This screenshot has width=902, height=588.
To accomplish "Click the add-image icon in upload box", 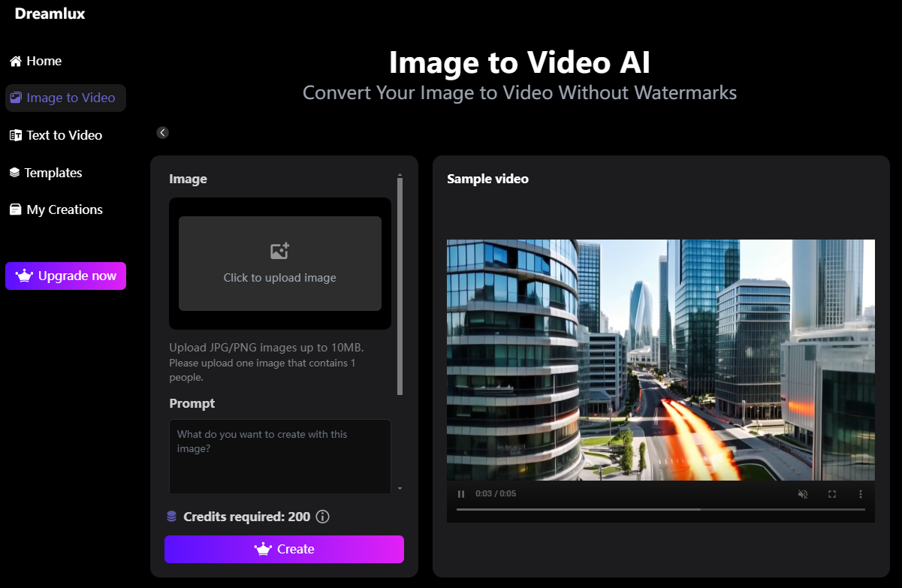I will [x=279, y=251].
